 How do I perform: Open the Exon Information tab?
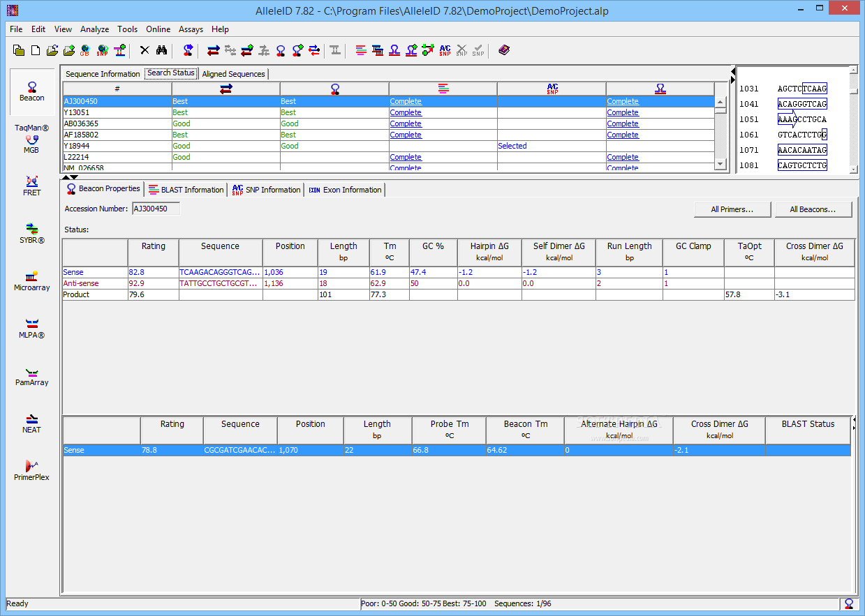[x=345, y=190]
